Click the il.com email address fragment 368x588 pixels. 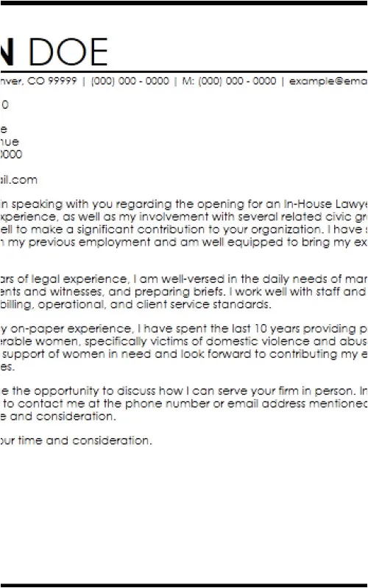point(19,180)
